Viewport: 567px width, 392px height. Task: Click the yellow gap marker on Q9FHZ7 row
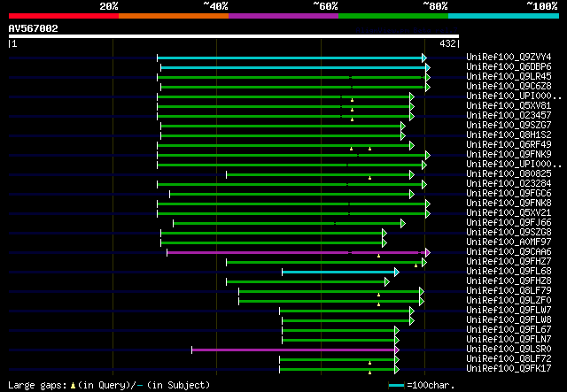tap(416, 265)
